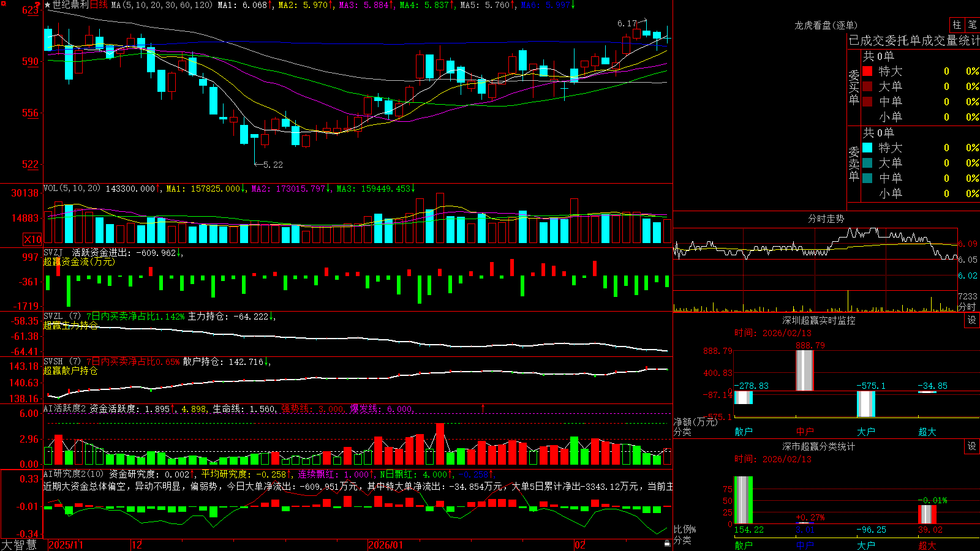The width and height of the screenshot is (980, 551).
Task: Click the 超赢主力持仓 legend label
Action: click(x=70, y=325)
